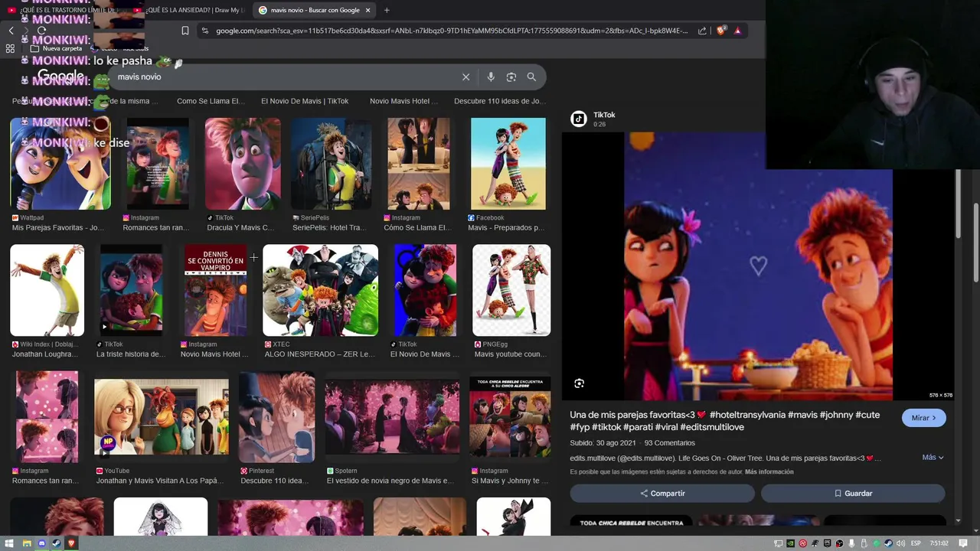Open Pinterest 'Descubre 110 idea...' thumbnail
The width and height of the screenshot is (980, 551).
[276, 416]
